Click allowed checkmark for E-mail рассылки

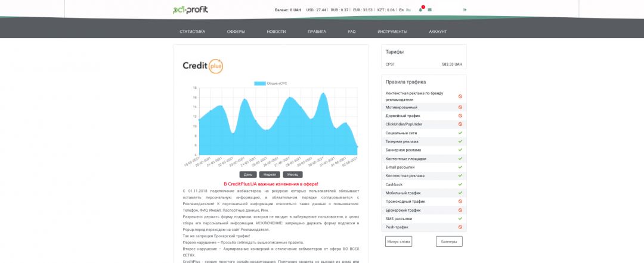pos(460,167)
